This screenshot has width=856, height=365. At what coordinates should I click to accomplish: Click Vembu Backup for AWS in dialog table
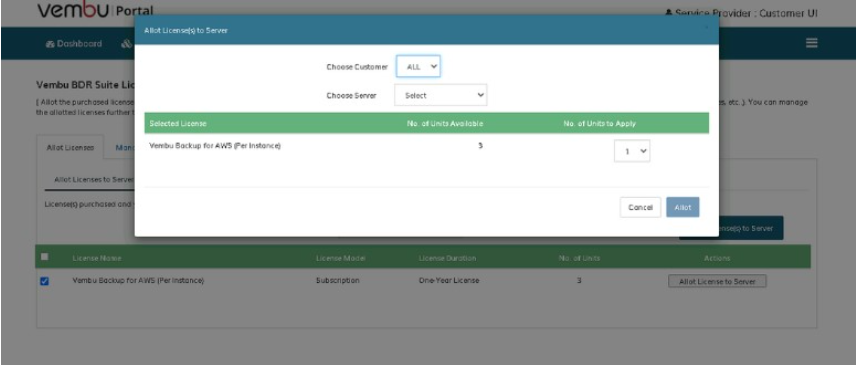(x=215, y=146)
